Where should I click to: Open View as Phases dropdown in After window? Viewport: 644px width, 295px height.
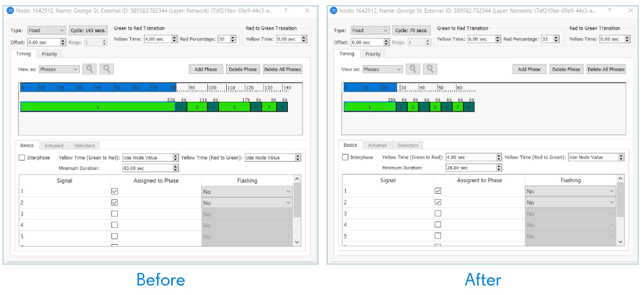tap(383, 70)
